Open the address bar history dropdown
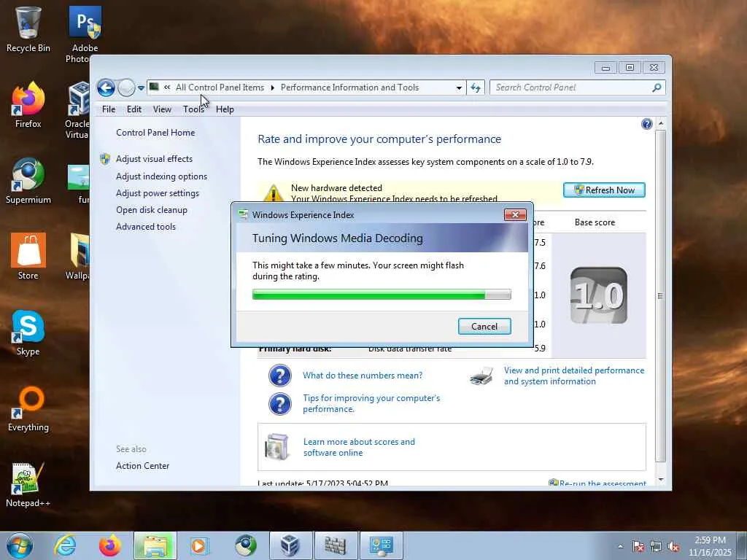This screenshot has height=560, width=747. [x=459, y=88]
